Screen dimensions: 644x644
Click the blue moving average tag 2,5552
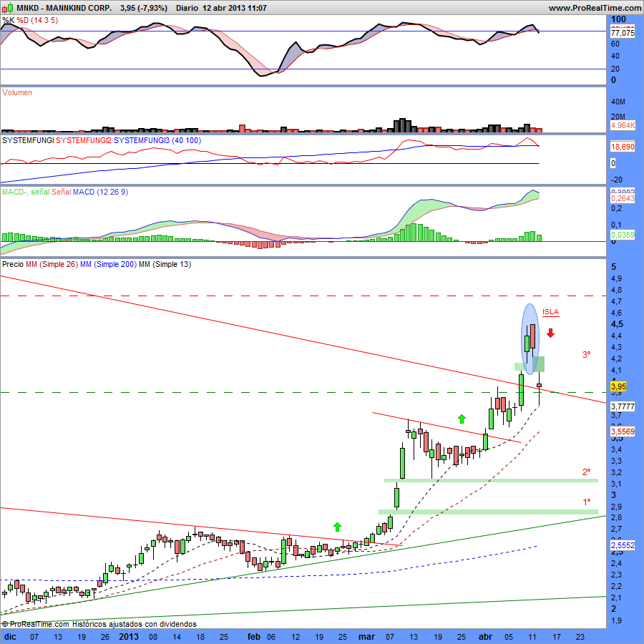623,545
